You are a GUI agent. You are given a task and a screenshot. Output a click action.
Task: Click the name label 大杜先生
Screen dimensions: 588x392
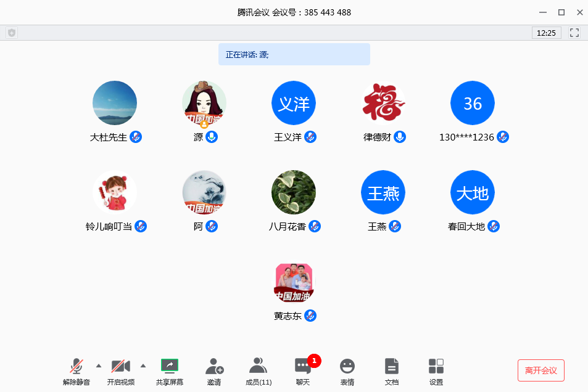coord(109,137)
